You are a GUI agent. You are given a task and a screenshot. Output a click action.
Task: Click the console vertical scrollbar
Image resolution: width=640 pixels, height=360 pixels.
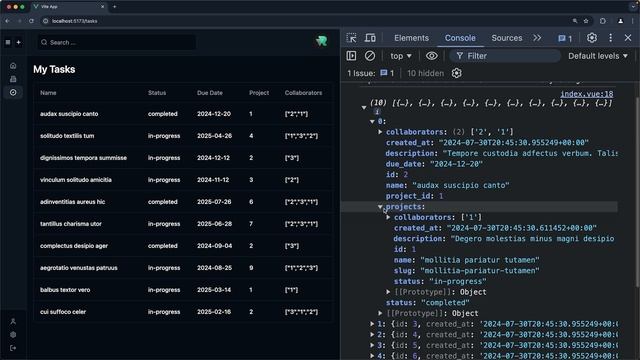637,192
